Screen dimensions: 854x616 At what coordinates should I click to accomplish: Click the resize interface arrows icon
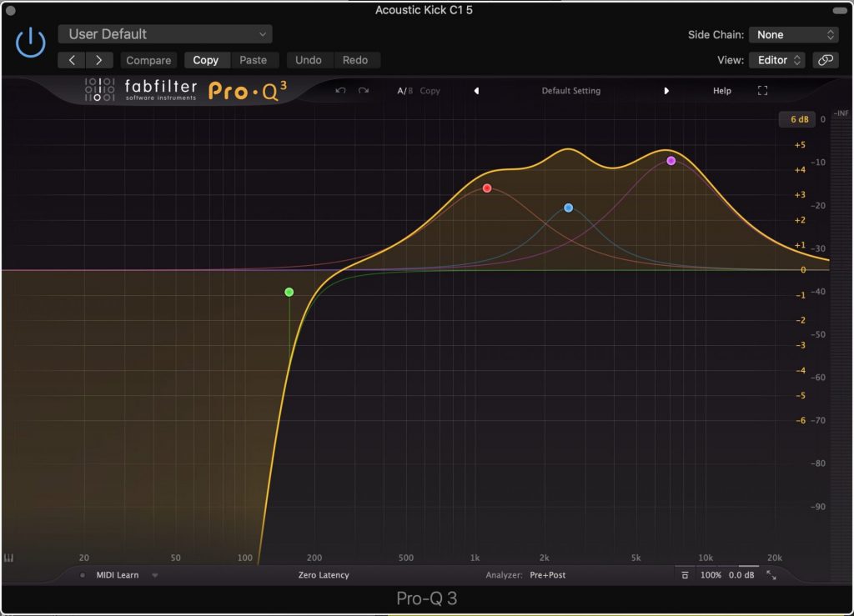[771, 575]
